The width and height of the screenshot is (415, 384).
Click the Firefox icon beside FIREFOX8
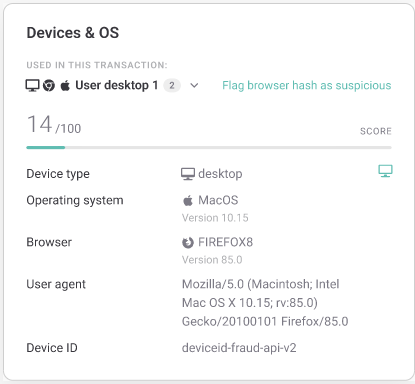point(188,243)
